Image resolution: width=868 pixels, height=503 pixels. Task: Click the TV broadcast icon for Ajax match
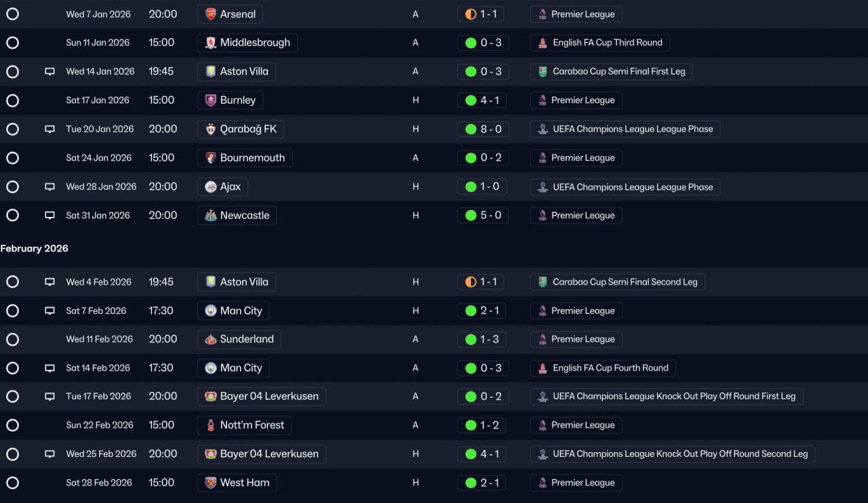click(50, 187)
